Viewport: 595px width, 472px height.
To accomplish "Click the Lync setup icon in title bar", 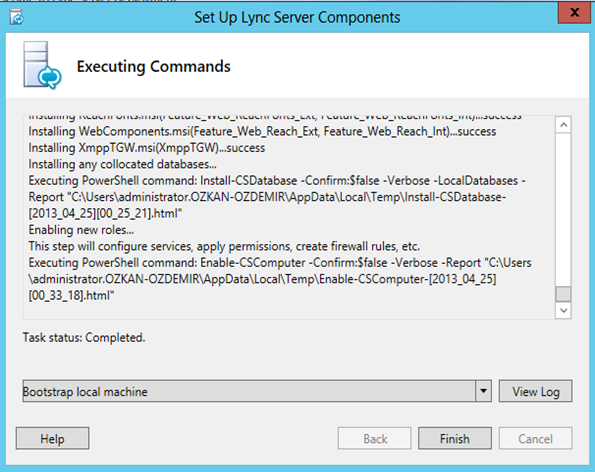I will 16,17.
